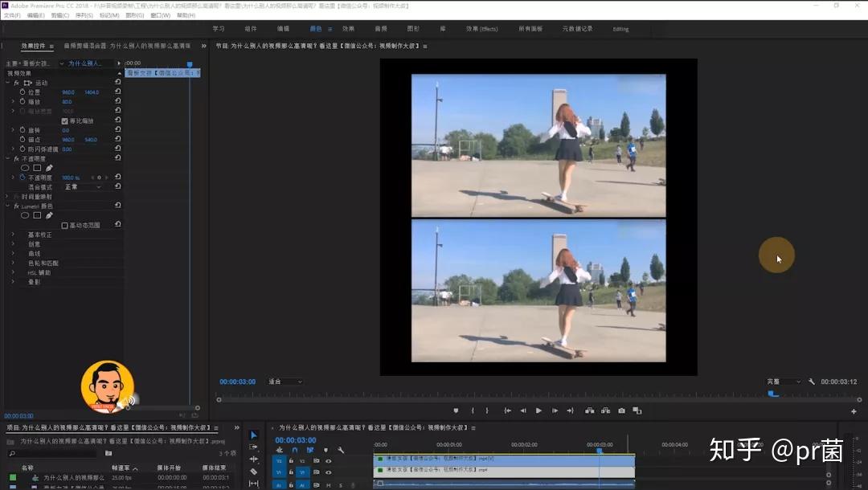Viewport: 868px width, 490px height.
Task: Enable the 高动态范围 checkbox
Action: [x=65, y=226]
